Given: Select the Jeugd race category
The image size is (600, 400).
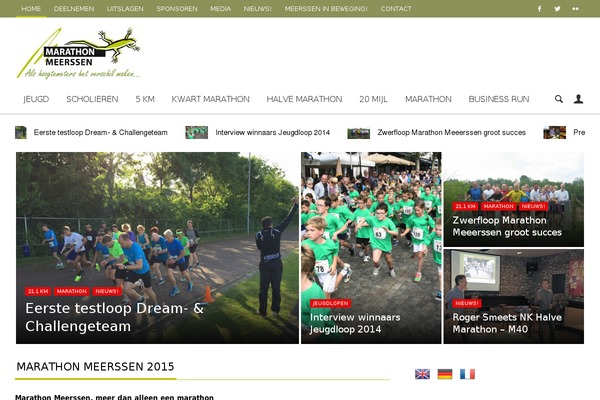Looking at the screenshot, I should 36,99.
